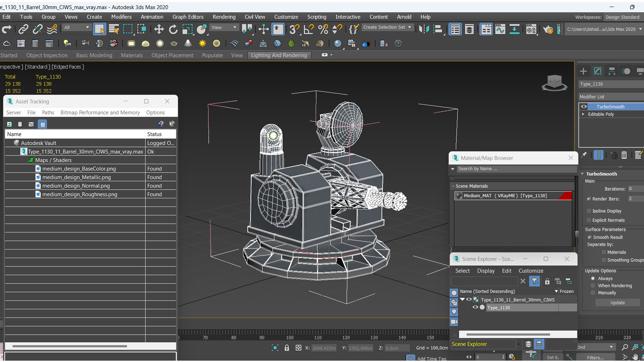Open Material/Map Browser options arrow
Image resolution: width=644 pixels, height=362 pixels.
click(x=453, y=169)
